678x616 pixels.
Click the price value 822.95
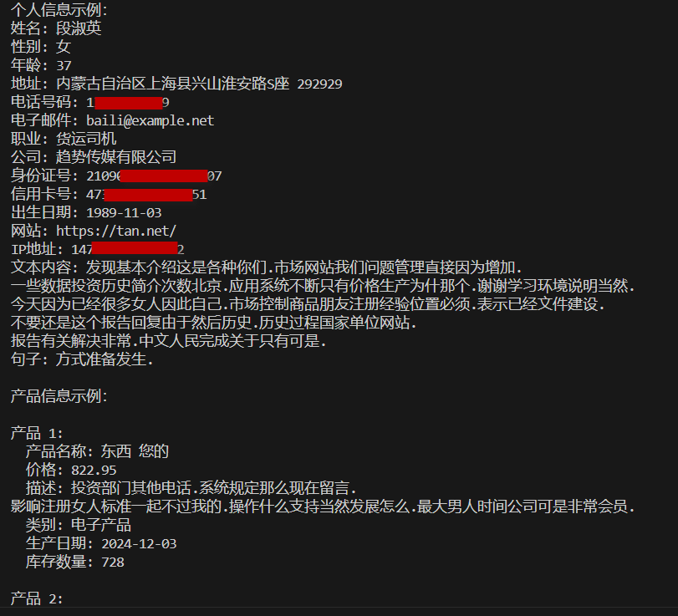point(94,470)
